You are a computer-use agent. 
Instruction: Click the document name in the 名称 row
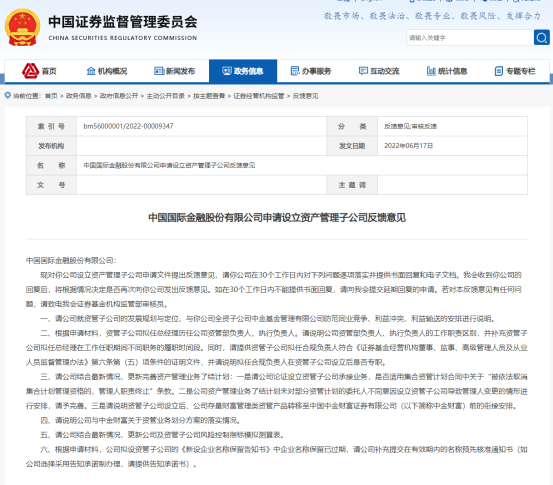coord(169,165)
